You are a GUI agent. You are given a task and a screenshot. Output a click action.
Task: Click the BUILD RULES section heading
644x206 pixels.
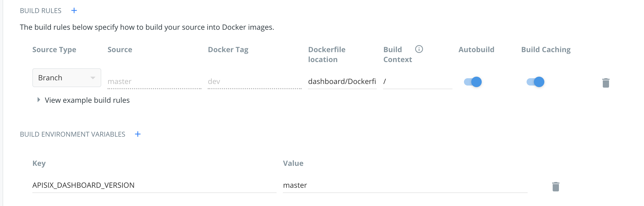41,11
